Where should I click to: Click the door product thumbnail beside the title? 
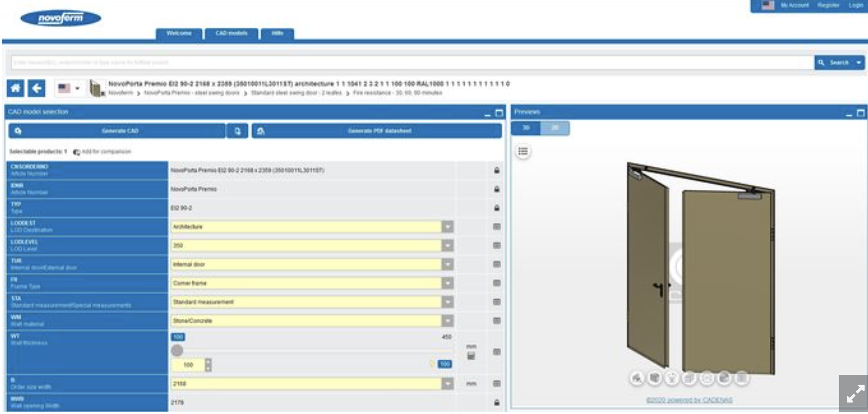pyautogui.click(x=97, y=89)
